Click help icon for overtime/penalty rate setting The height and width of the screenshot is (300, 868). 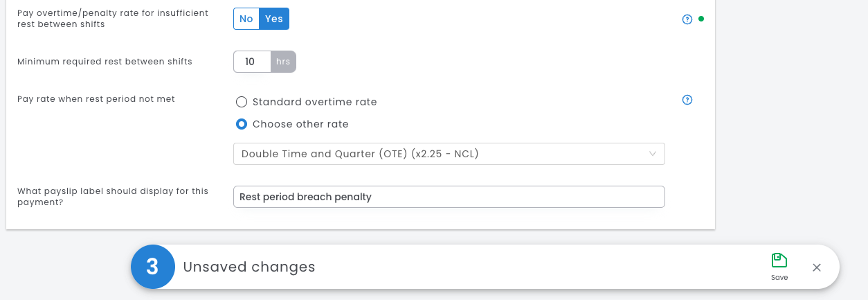[687, 19]
